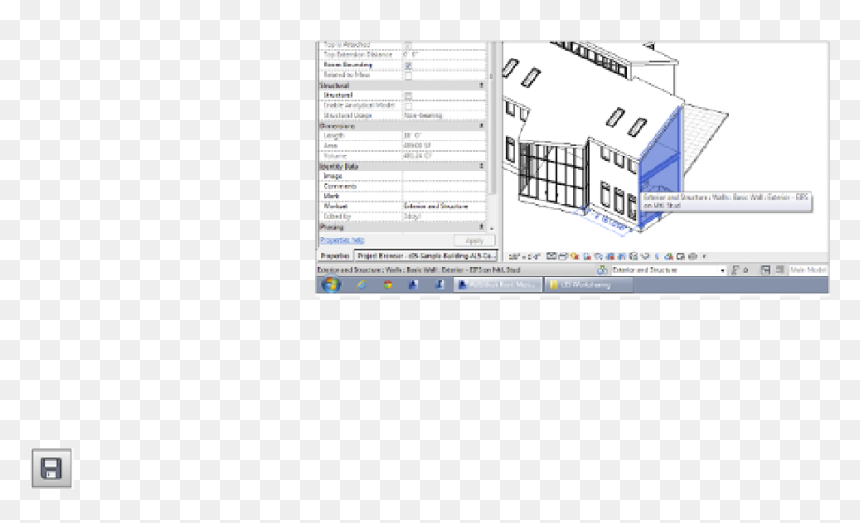Toggle the Structural checkbox
The width and height of the screenshot is (860, 523).
408,95
